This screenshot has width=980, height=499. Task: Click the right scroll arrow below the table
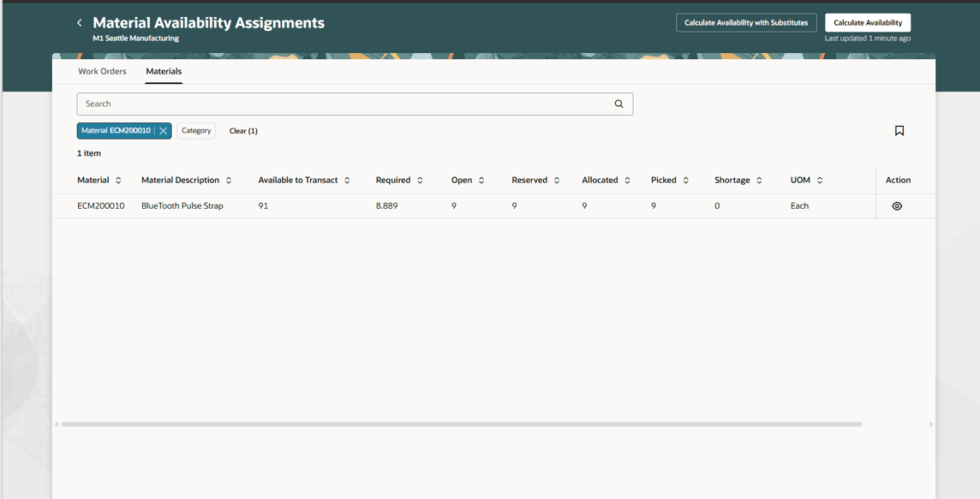point(930,423)
